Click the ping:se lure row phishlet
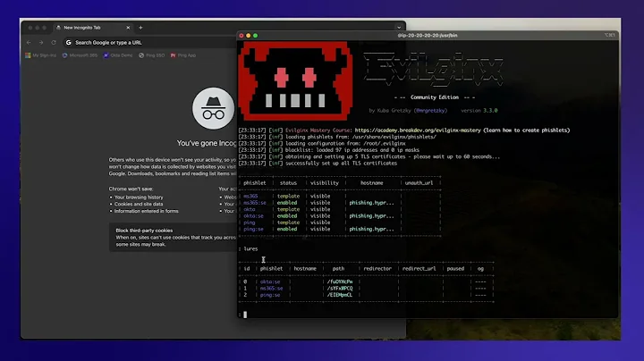Viewport: 644px width, 361px height. click(x=270, y=295)
